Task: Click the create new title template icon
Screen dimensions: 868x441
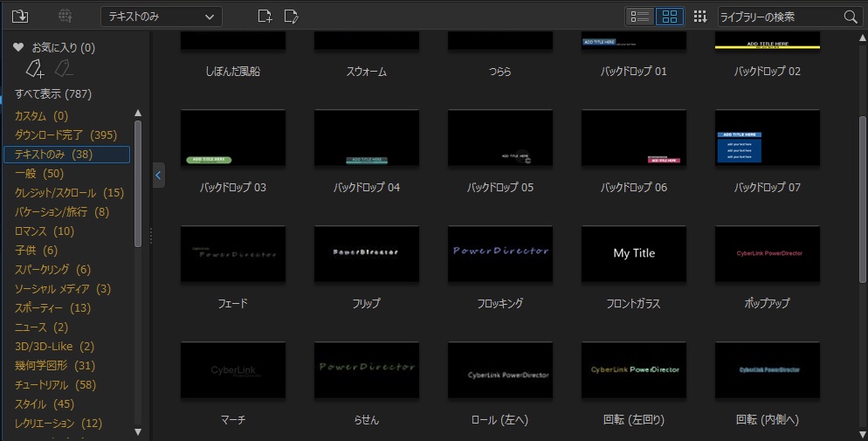Action: 265,16
